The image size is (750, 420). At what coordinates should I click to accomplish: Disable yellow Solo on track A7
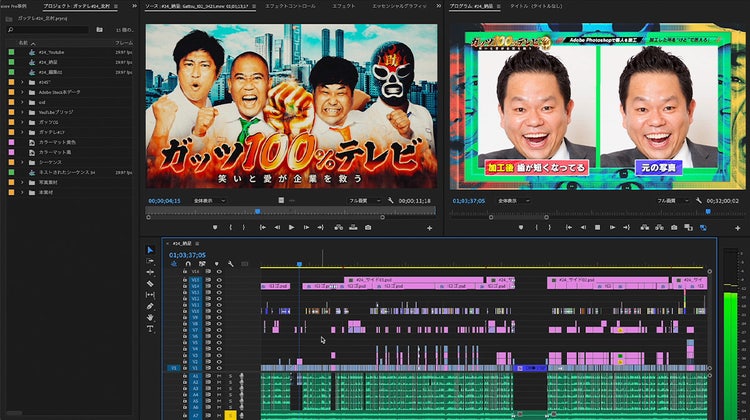230,415
